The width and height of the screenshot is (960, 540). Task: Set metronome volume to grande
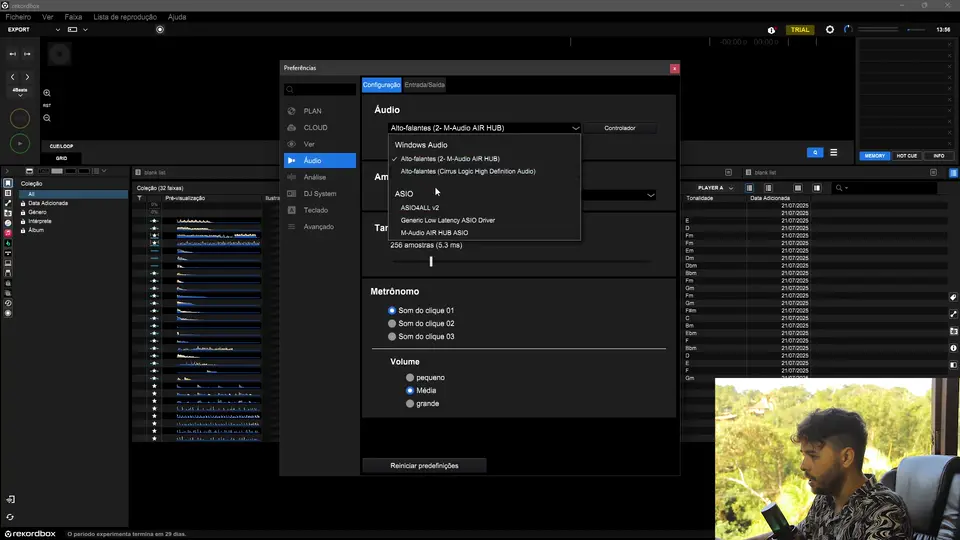click(x=410, y=403)
